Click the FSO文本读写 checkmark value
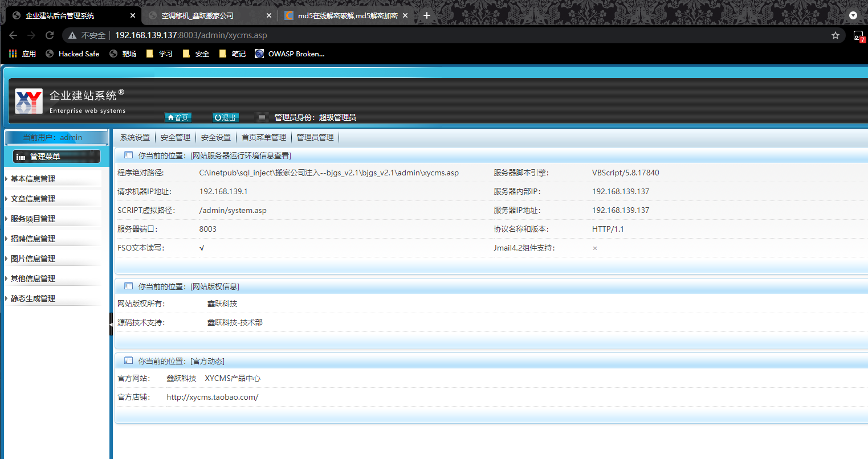 [x=202, y=248]
